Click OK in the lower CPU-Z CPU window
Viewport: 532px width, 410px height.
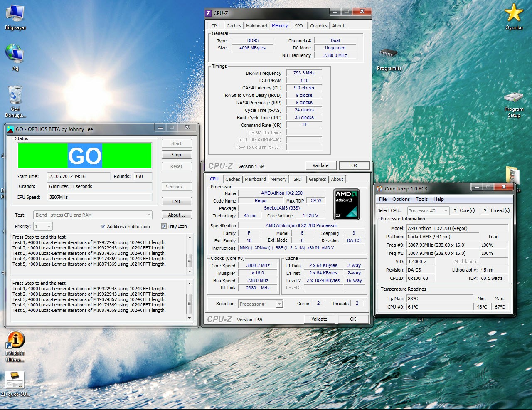click(353, 319)
